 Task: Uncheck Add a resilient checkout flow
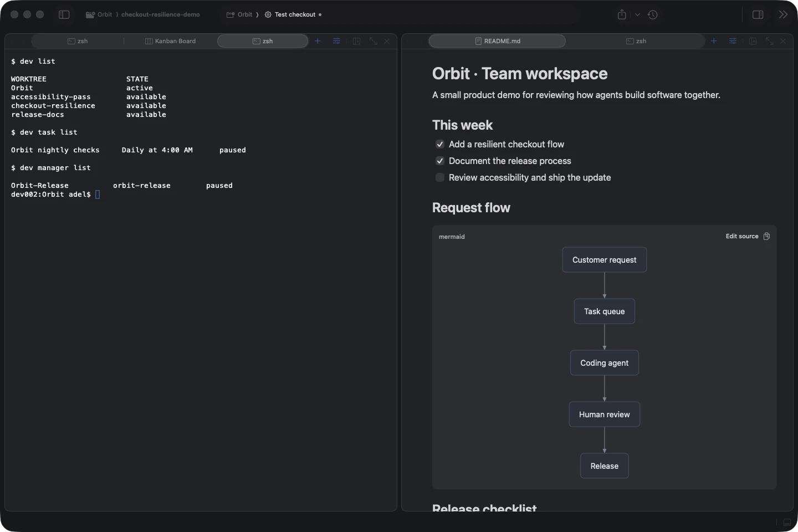(x=440, y=144)
